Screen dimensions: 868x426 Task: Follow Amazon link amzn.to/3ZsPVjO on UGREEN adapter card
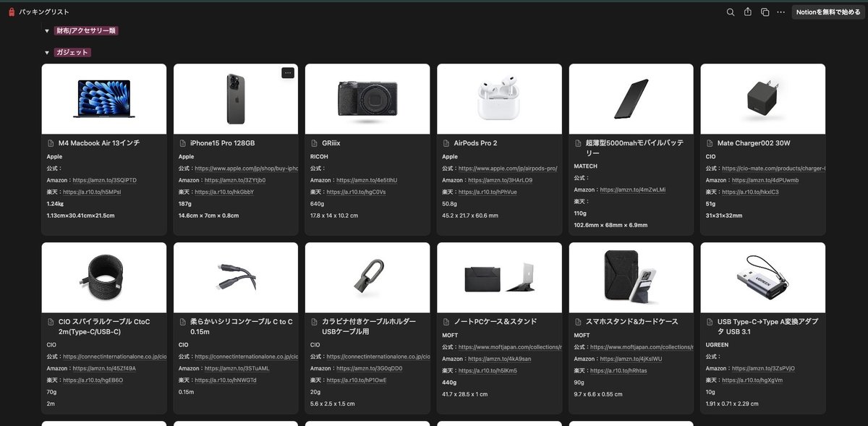764,369
